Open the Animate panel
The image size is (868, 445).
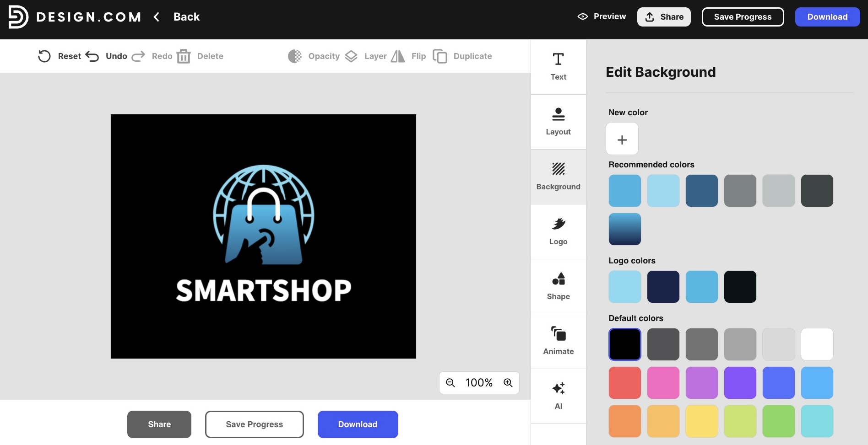click(x=558, y=341)
